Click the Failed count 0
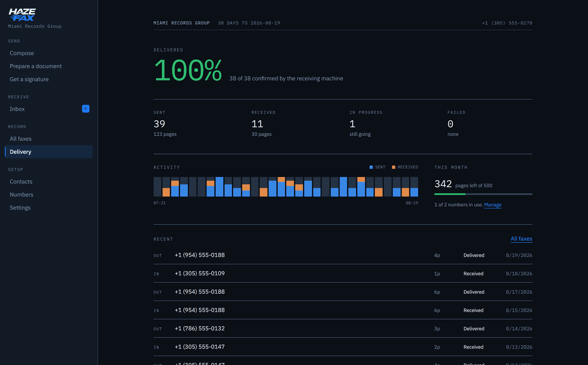Screen dimensions: 588x365 click(451, 124)
